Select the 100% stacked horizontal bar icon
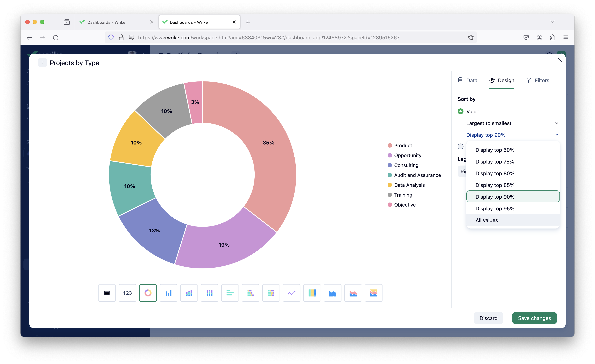This screenshot has width=595, height=364. (x=271, y=293)
